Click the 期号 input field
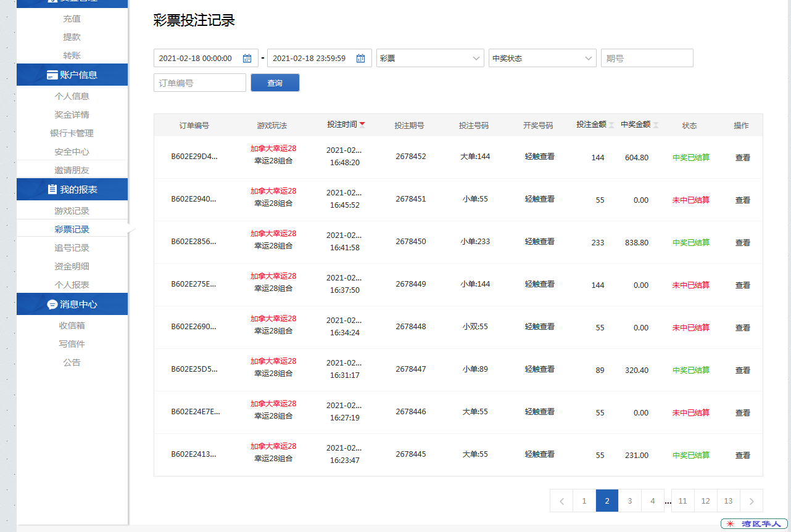 647,58
